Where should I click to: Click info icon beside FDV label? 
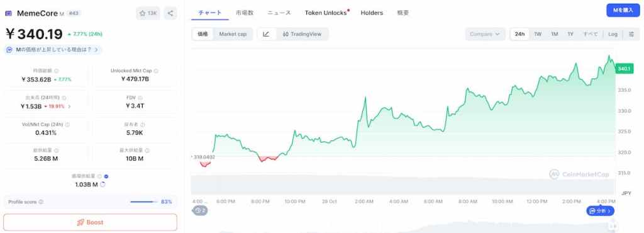pyautogui.click(x=140, y=98)
